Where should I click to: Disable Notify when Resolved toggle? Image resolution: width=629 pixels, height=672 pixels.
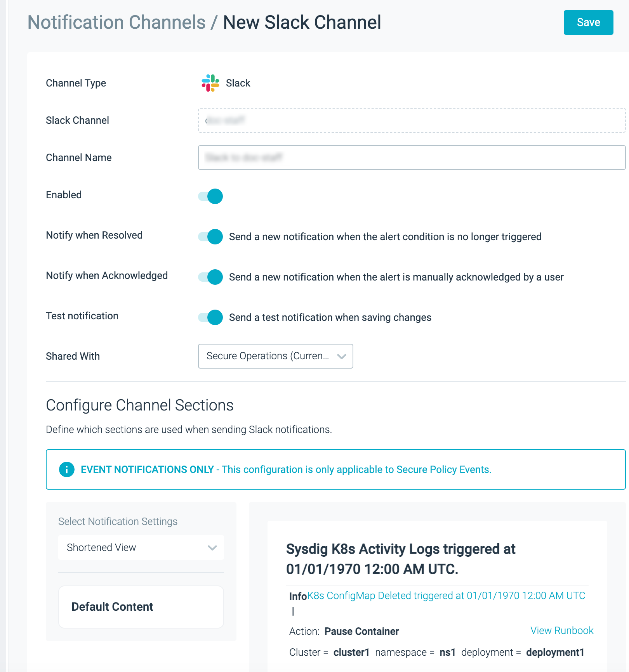pyautogui.click(x=210, y=237)
